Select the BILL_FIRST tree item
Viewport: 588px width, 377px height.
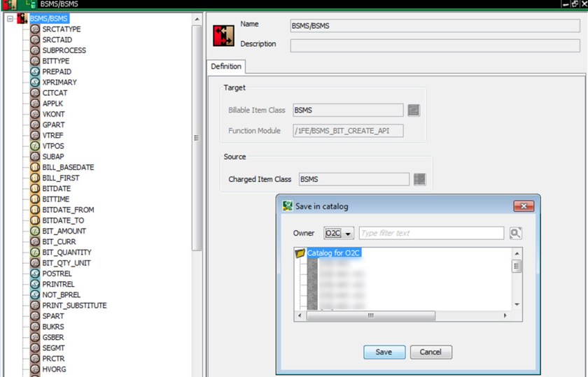pyautogui.click(x=60, y=178)
